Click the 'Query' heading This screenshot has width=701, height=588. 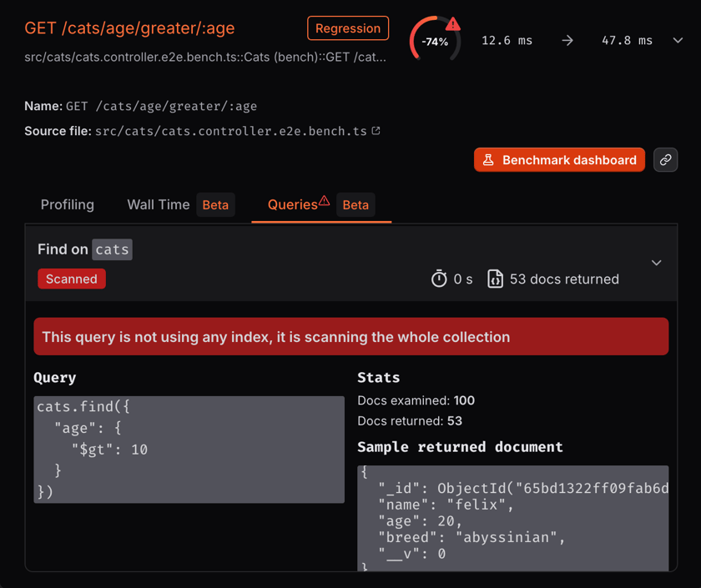[54, 378]
